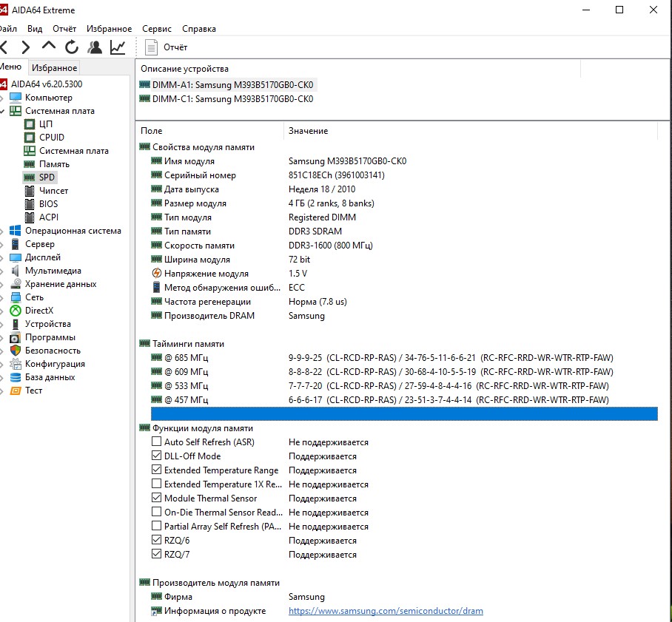The width and height of the screenshot is (672, 622).
Task: Click the База данных database icon
Action: click(16, 377)
